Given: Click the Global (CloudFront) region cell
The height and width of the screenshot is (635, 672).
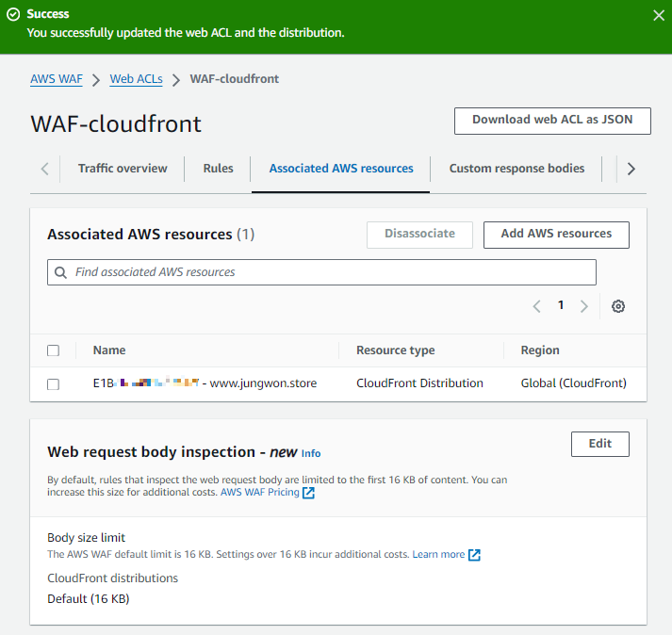Looking at the screenshot, I should point(573,383).
